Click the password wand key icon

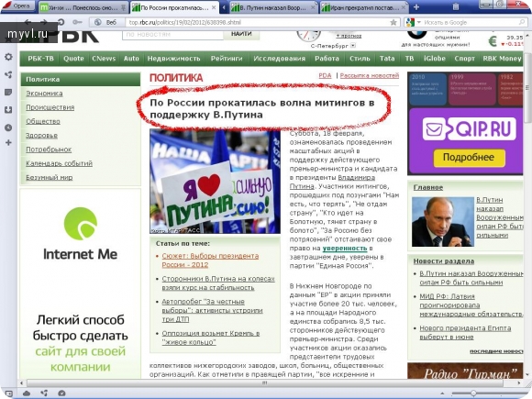[x=77, y=22]
